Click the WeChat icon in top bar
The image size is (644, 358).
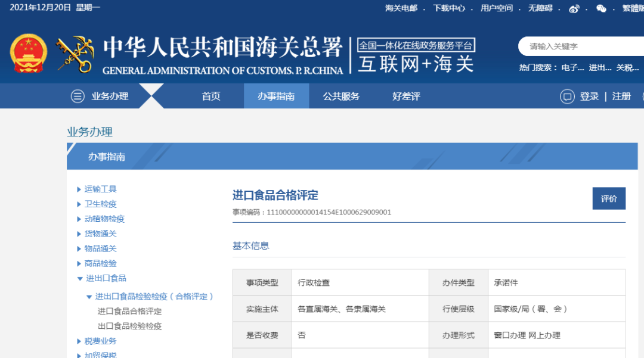point(601,8)
